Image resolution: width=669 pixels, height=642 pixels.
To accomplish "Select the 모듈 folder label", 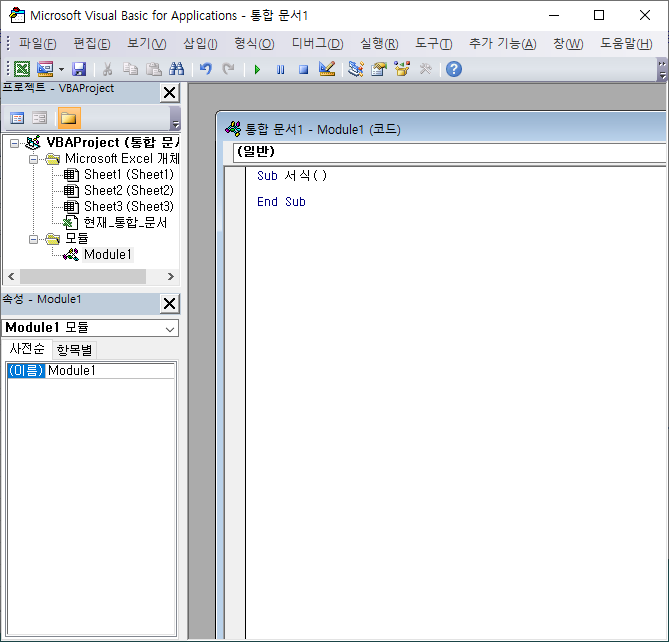I will [76, 238].
